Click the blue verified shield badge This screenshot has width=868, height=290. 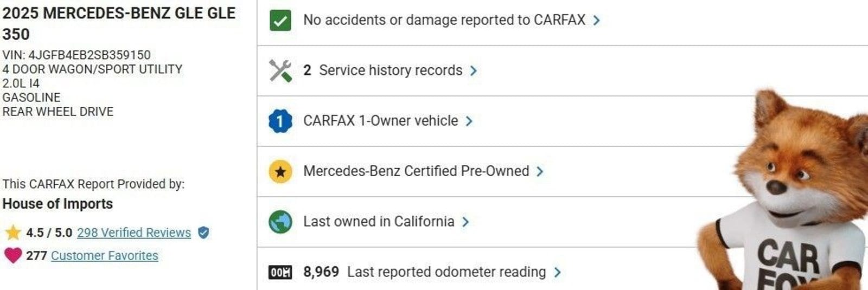click(203, 233)
